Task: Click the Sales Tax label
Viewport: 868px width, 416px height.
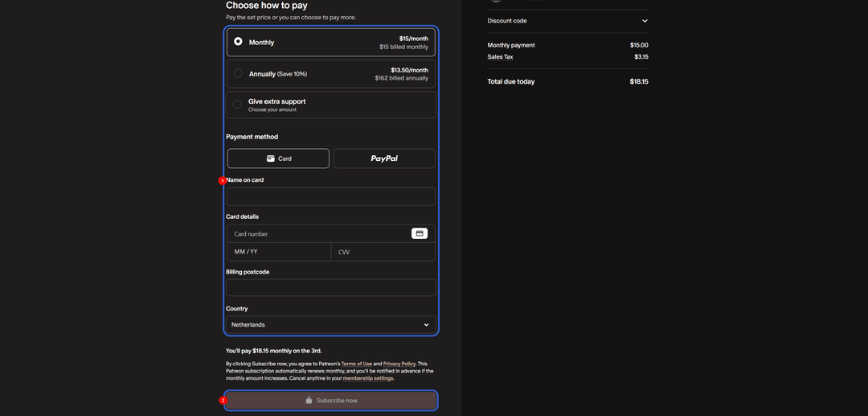Action: [x=501, y=57]
